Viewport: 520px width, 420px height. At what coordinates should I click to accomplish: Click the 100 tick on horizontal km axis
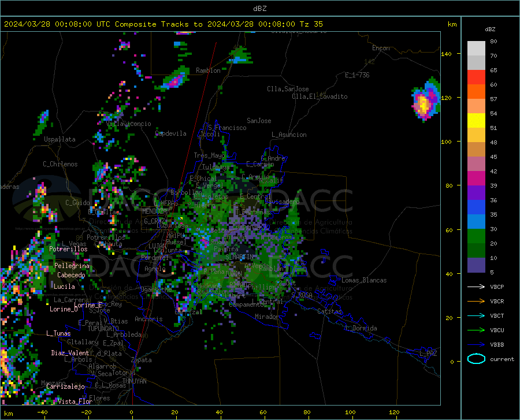350,412
